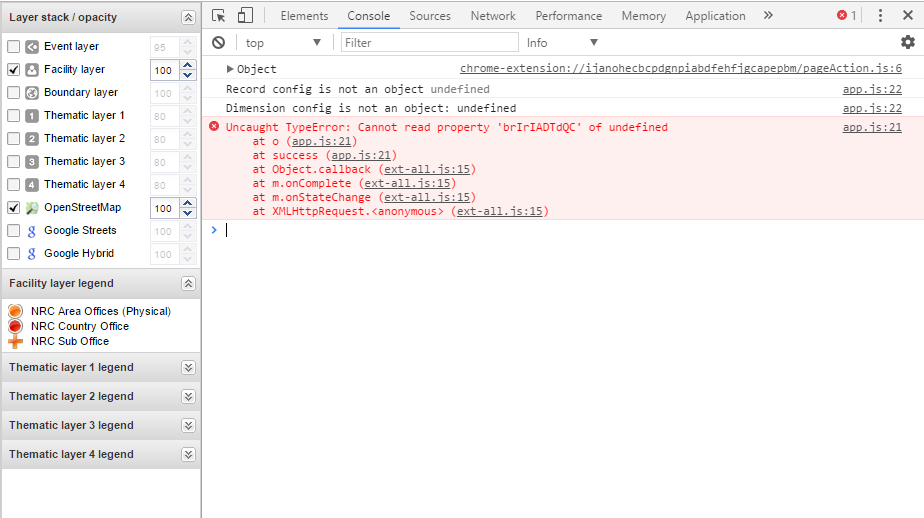The height and width of the screenshot is (518, 924).
Task: Expand the Thematic layer 1 legend panel
Action: [x=188, y=368]
